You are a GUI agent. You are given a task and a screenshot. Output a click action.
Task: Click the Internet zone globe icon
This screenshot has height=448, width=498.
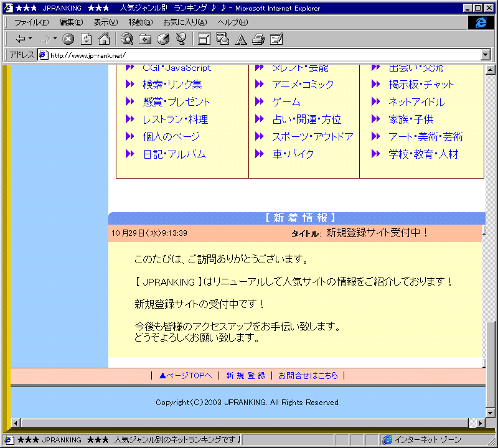387,440
